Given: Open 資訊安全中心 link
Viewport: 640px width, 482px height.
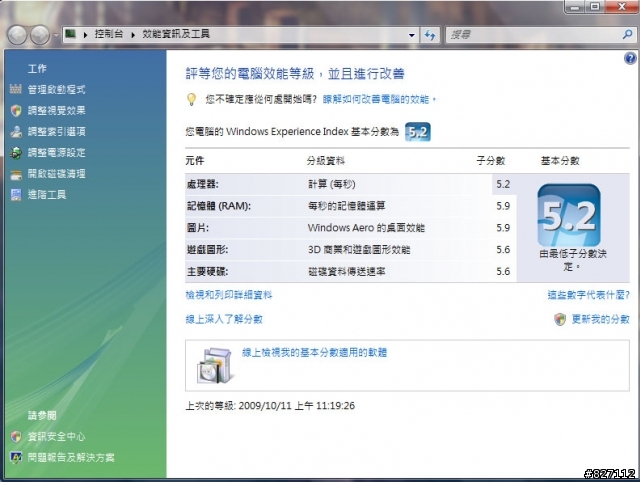Looking at the screenshot, I should 57,437.
